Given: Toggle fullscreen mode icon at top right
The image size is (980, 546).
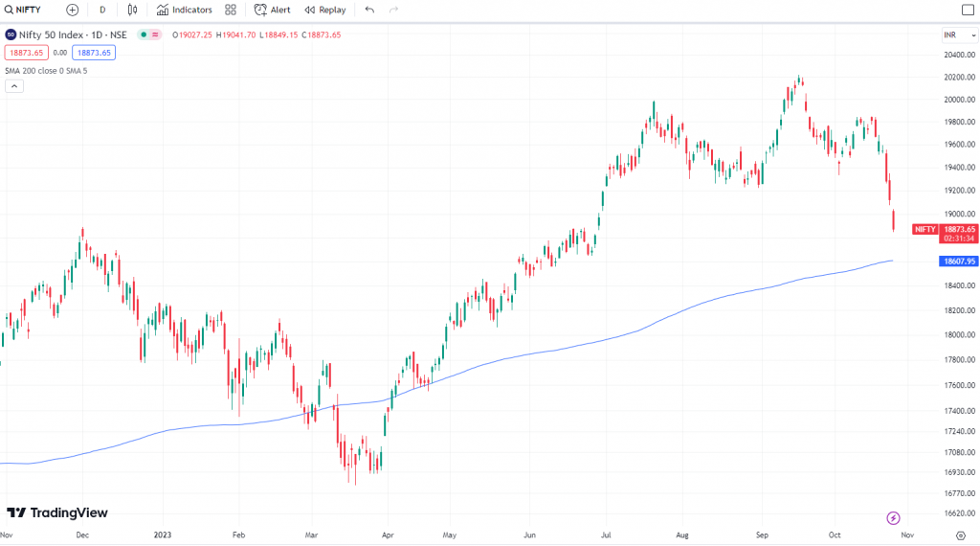Looking at the screenshot, I should coord(966,10).
